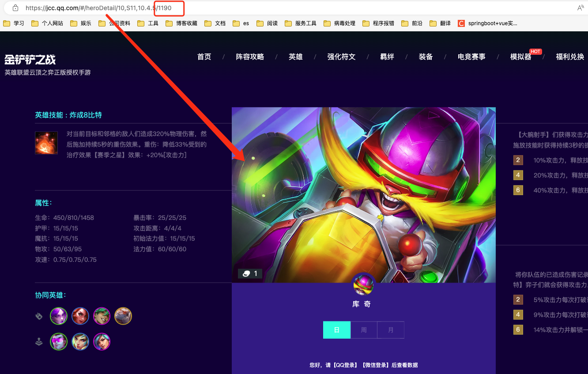Select the gold-bordered synergy hero in first row

(123, 316)
